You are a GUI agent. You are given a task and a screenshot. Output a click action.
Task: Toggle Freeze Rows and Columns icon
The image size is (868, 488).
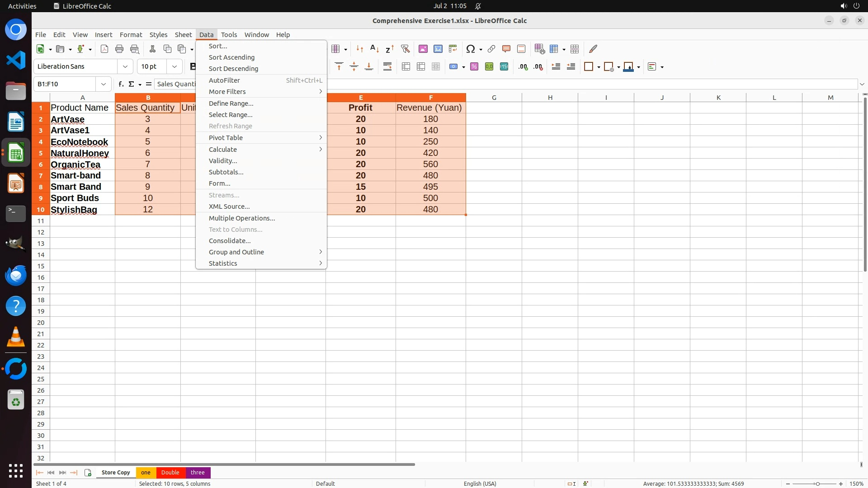tap(554, 49)
